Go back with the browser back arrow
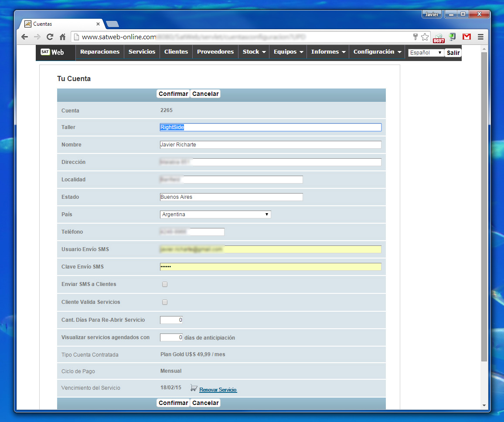Viewport: 504px width, 422px height. point(24,37)
